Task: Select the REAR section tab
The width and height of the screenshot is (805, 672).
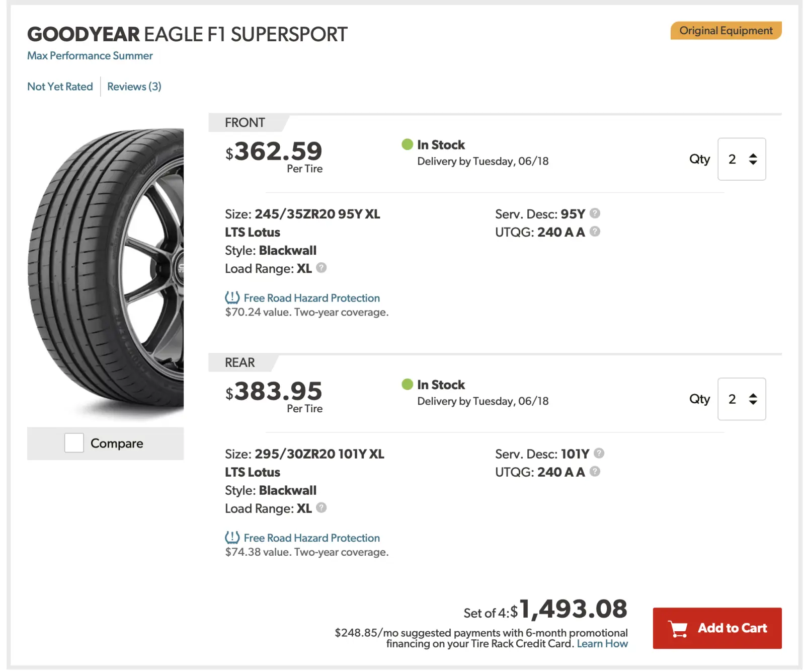Action: coord(240,362)
